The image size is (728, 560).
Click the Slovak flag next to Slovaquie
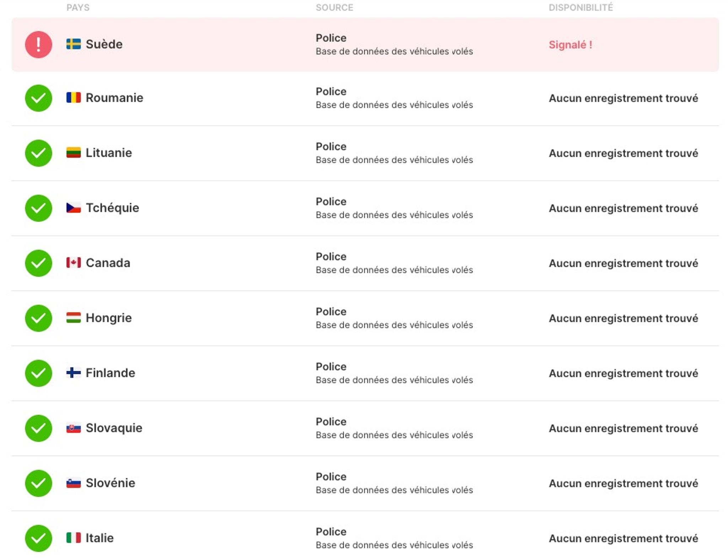[74, 428]
